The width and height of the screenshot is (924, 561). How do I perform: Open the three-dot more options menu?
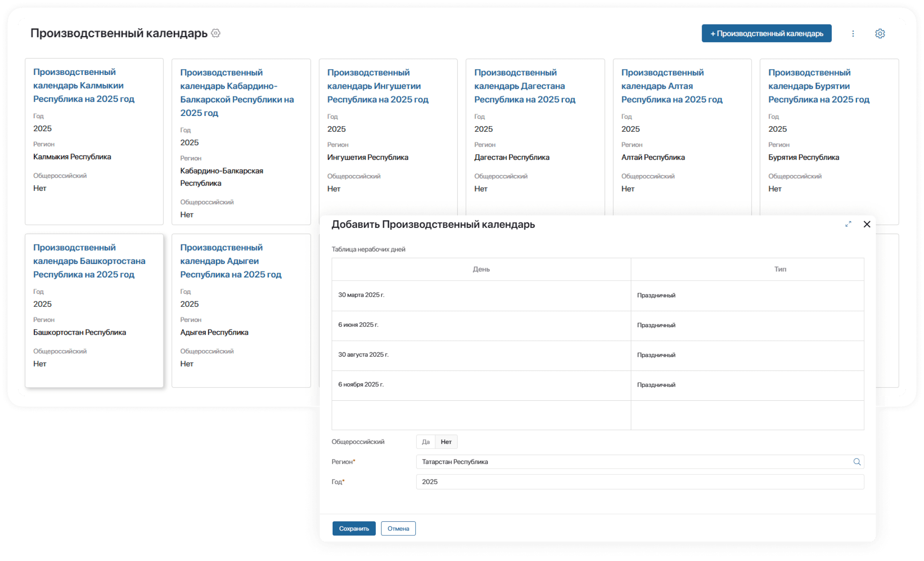[x=853, y=34]
